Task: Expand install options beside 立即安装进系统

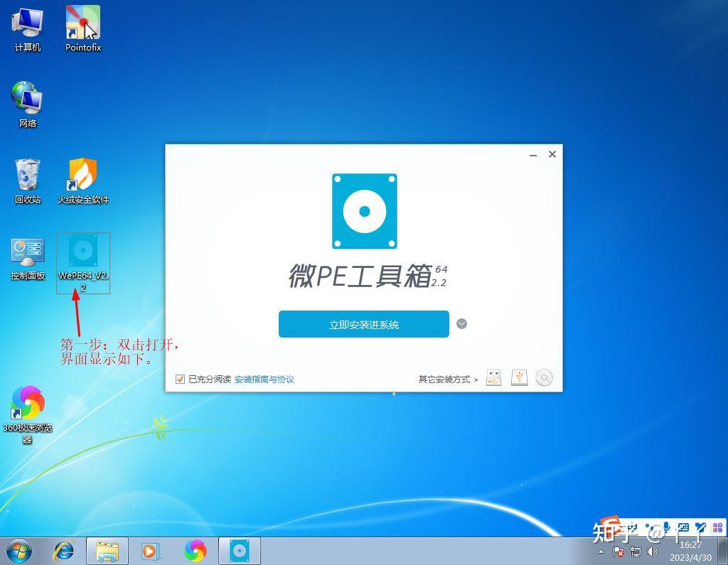Action: [x=461, y=323]
